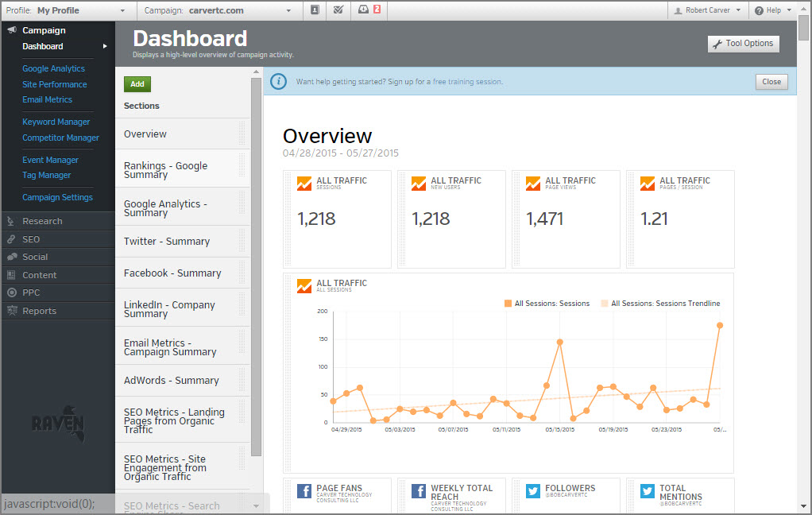Click drag handle on Overview section row

point(242,134)
